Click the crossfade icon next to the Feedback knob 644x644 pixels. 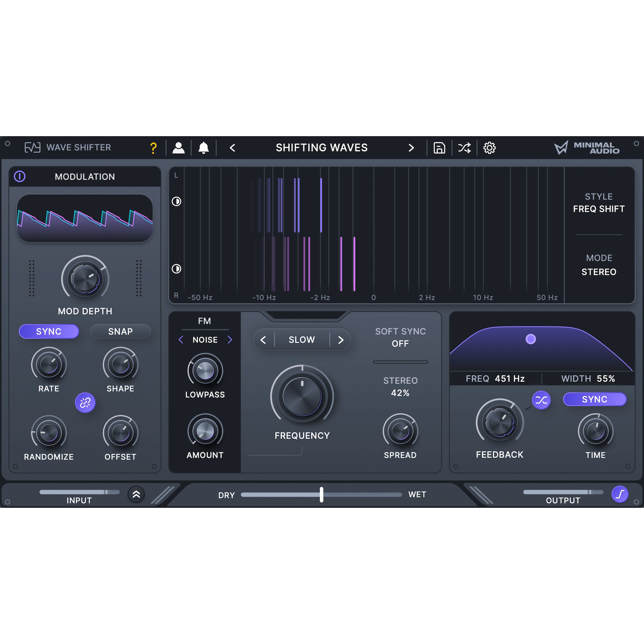coord(541,400)
